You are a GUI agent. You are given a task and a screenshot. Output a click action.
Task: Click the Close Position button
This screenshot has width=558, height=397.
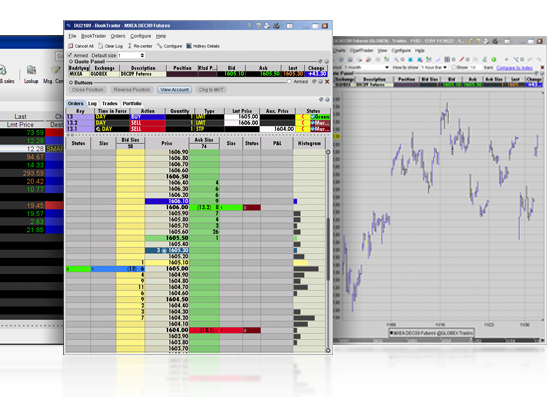[x=88, y=90]
